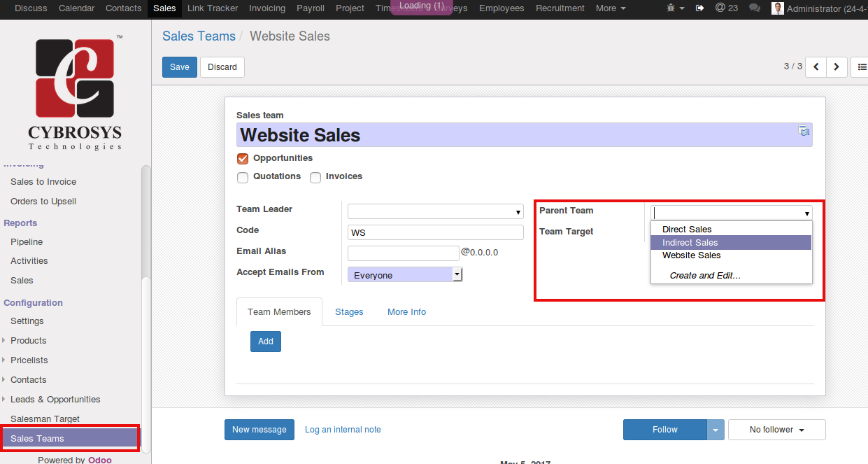
Task: Click Add under Team Members
Action: point(266,342)
